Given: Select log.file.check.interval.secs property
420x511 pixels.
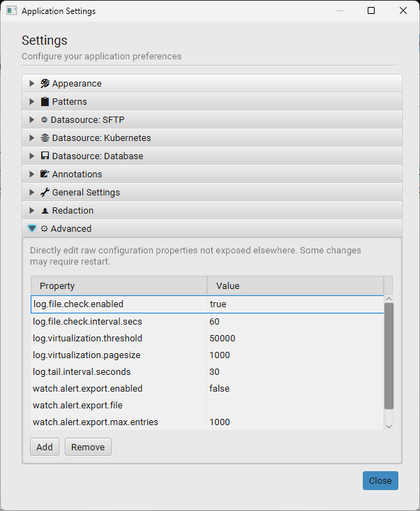Looking at the screenshot, I should pyautogui.click(x=87, y=322).
